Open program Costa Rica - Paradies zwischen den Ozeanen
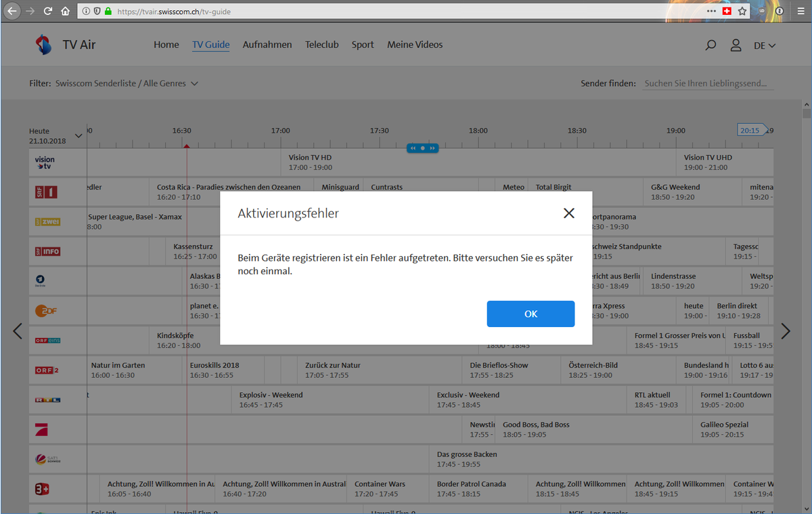The image size is (812, 514). (x=233, y=192)
